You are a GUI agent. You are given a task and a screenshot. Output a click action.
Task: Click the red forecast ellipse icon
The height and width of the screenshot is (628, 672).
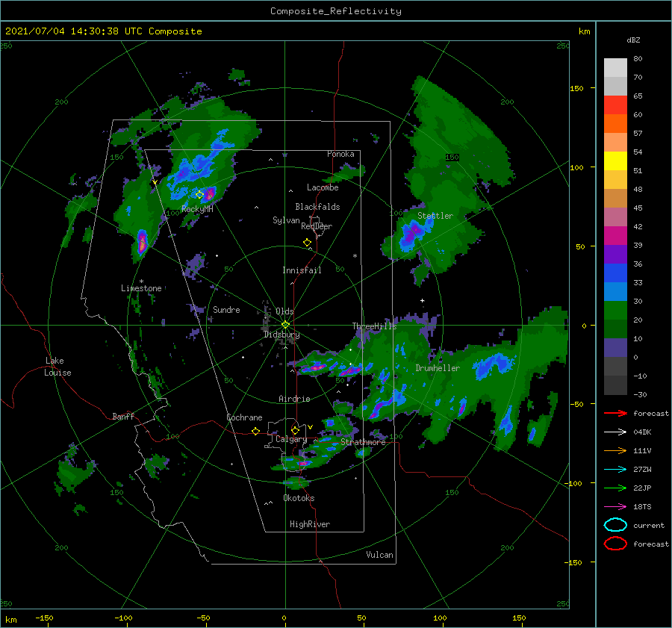615,544
